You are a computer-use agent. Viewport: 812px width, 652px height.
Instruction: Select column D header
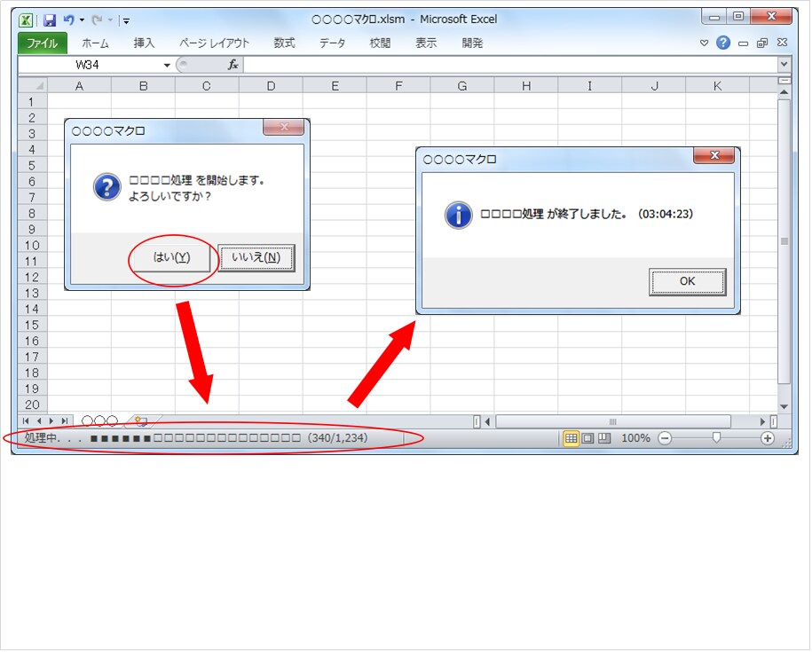tap(271, 86)
